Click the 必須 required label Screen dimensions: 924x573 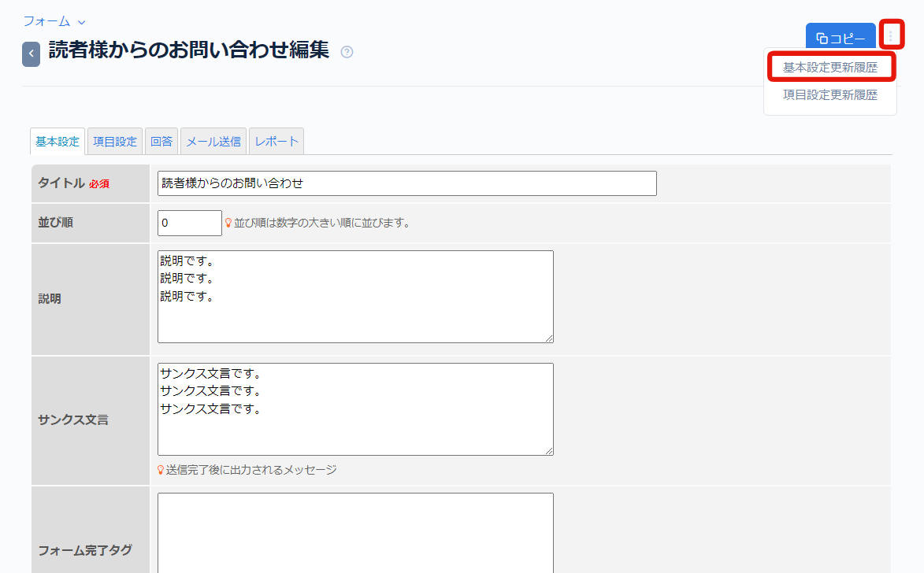click(x=99, y=183)
